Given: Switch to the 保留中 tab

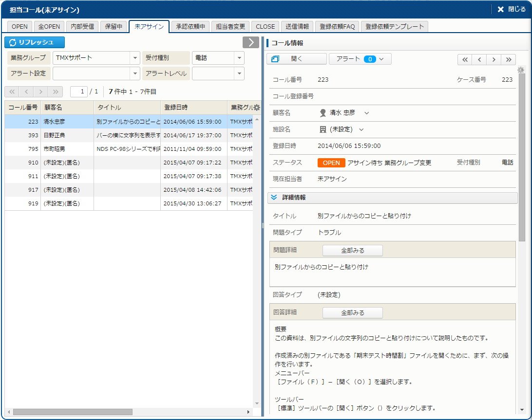Looking at the screenshot, I should (x=114, y=27).
